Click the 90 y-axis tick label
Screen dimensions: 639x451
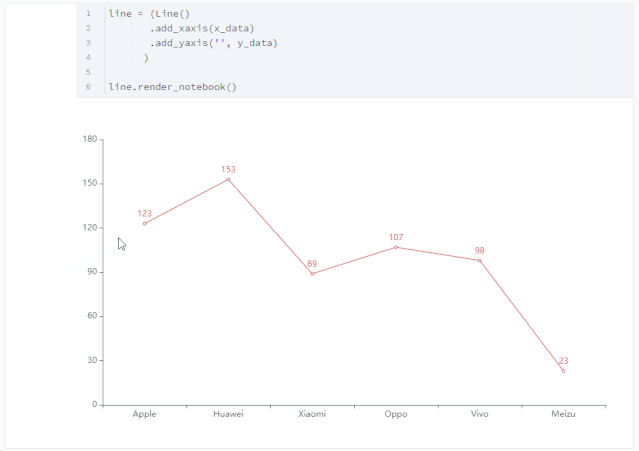tap(92, 272)
